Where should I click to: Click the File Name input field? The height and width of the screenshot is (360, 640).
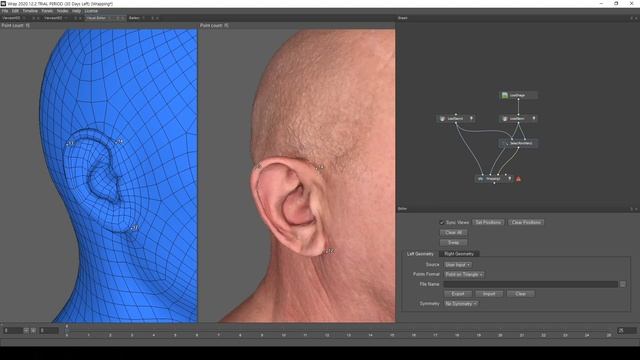click(531, 284)
